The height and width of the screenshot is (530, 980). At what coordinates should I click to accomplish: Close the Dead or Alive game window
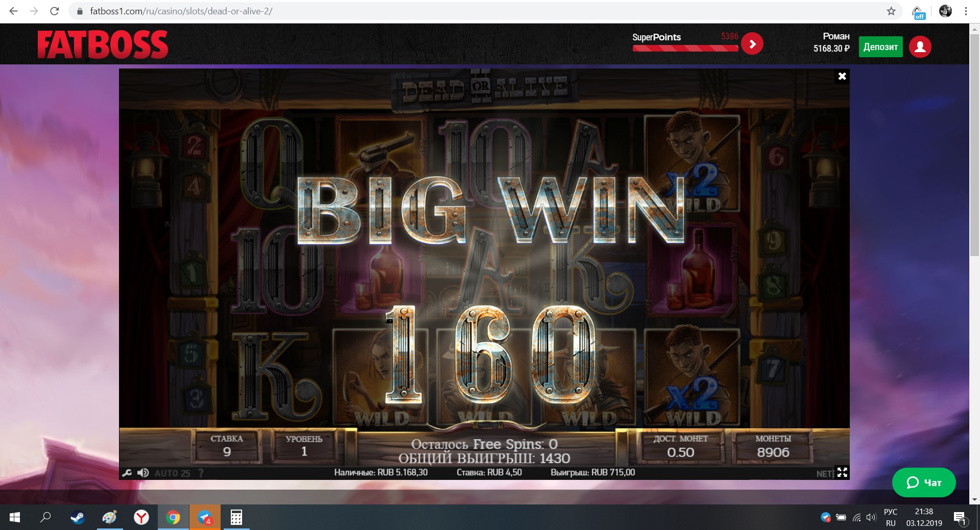point(842,76)
